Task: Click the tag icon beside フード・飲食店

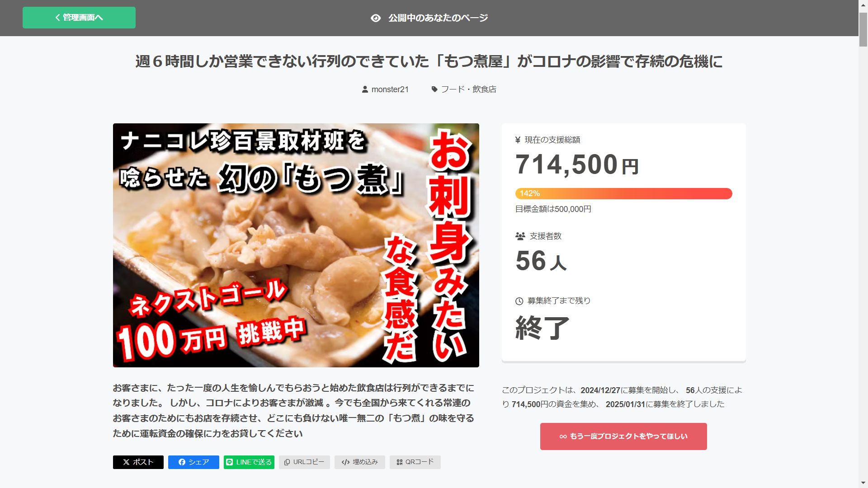Action: 434,89
